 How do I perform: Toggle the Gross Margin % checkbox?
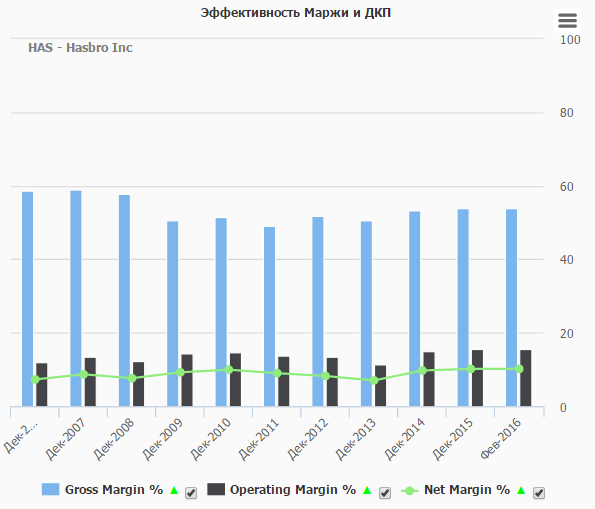[x=191, y=493]
